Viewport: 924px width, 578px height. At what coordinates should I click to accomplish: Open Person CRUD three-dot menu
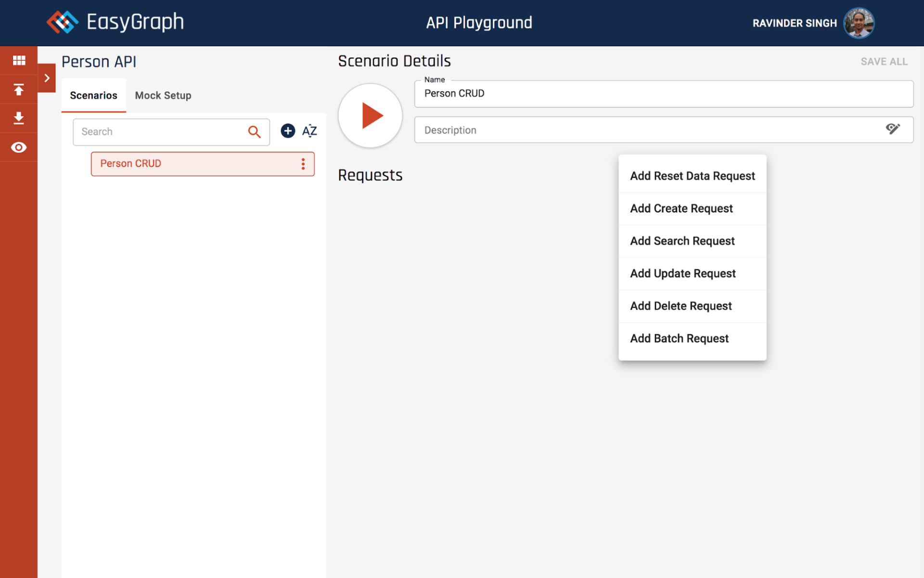(303, 164)
